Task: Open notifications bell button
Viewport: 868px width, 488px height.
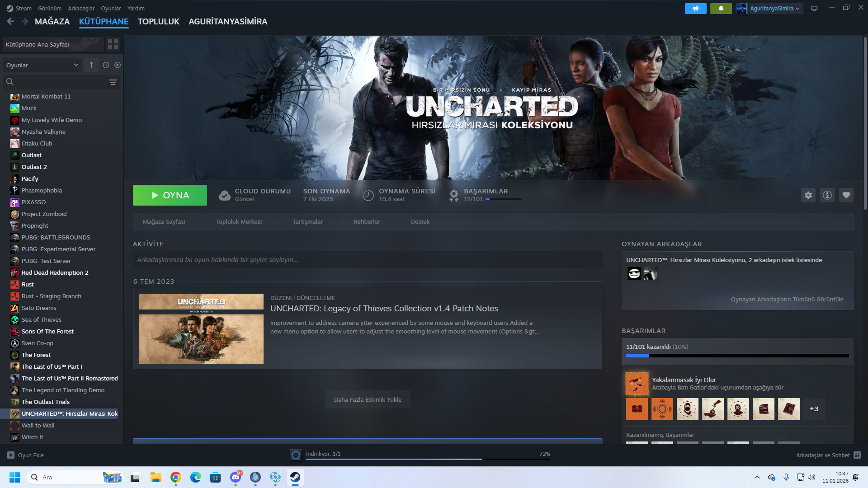Action: coord(721,8)
